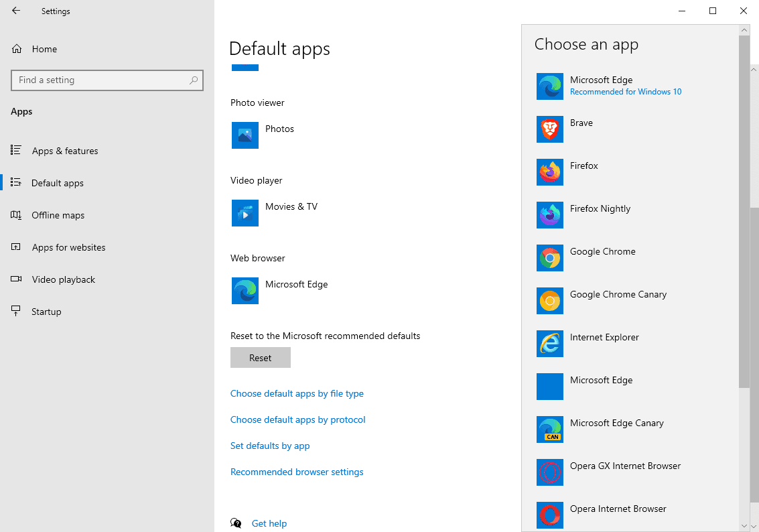
Task: Choose the recommended Microsoft Edge icon
Action: [550, 86]
